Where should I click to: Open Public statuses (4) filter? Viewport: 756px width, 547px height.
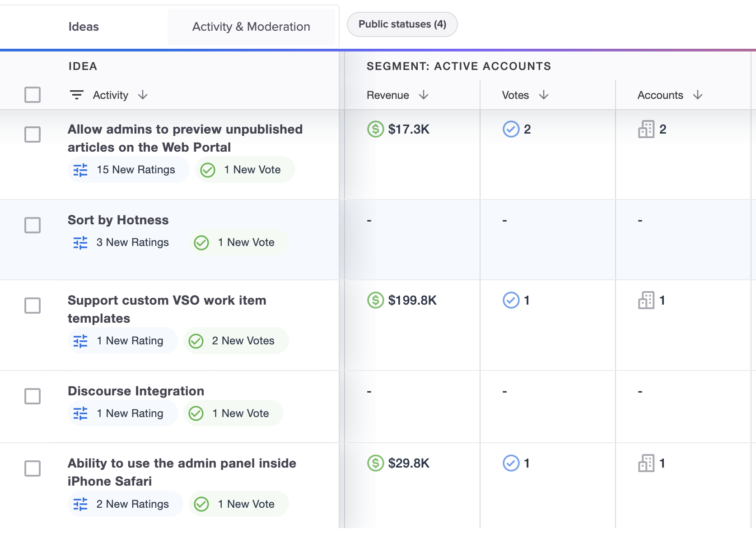402,24
